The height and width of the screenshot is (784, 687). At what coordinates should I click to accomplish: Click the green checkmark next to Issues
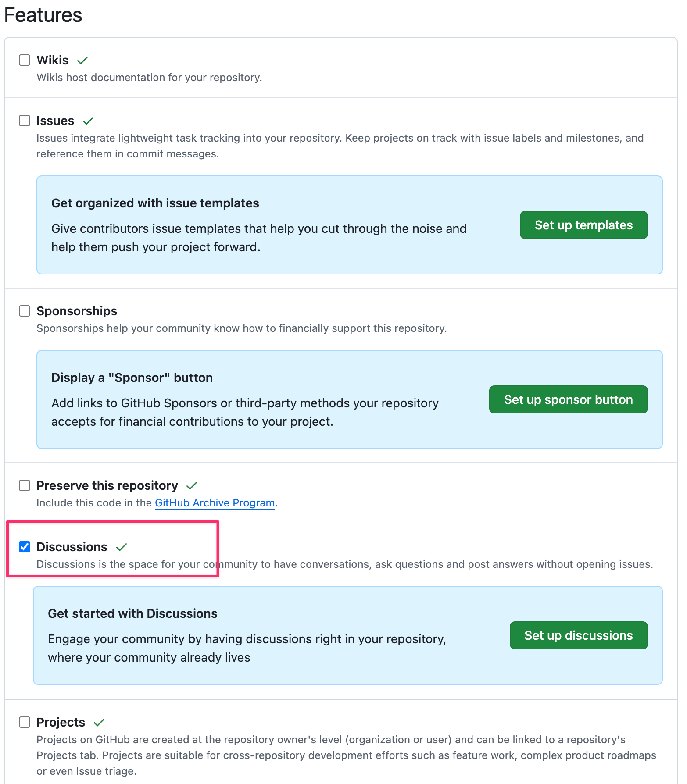(x=88, y=121)
